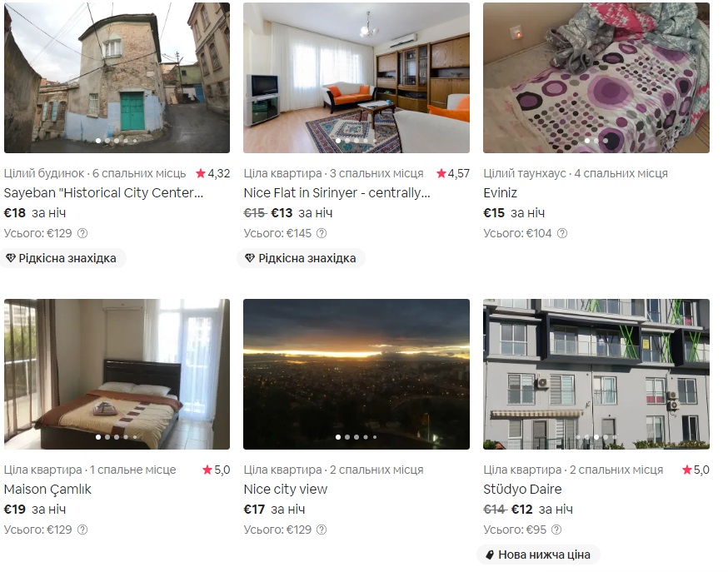Click the help icon beside Усього: €145

[x=322, y=233]
